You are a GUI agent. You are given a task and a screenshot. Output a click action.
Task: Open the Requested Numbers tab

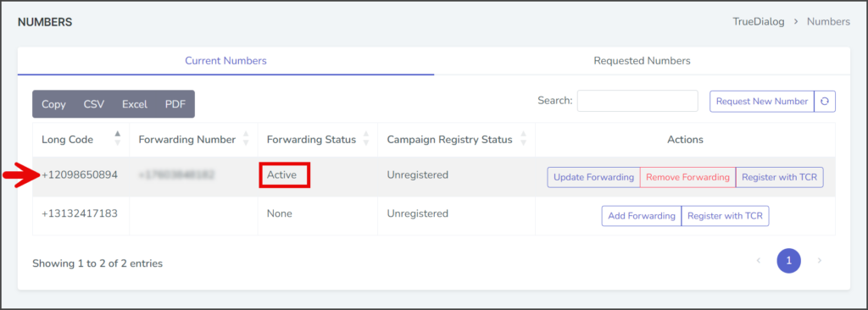coord(643,61)
